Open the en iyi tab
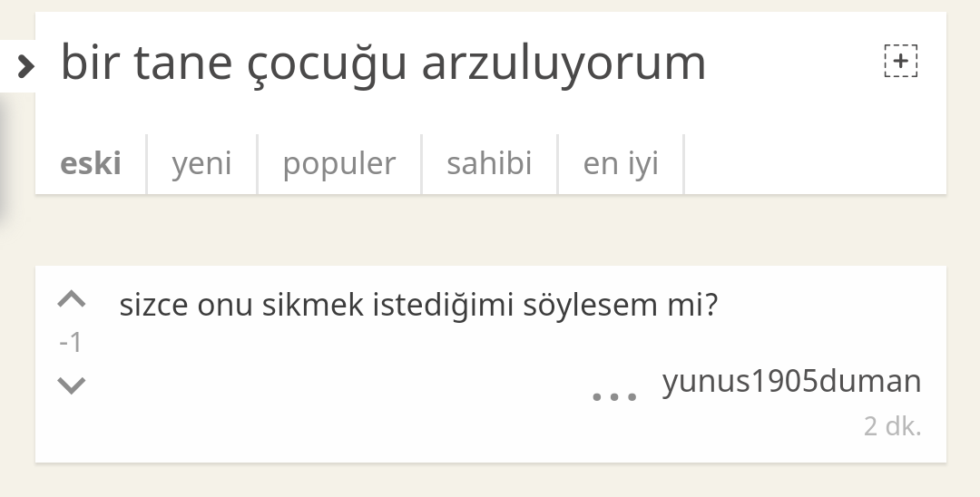 [x=621, y=164]
